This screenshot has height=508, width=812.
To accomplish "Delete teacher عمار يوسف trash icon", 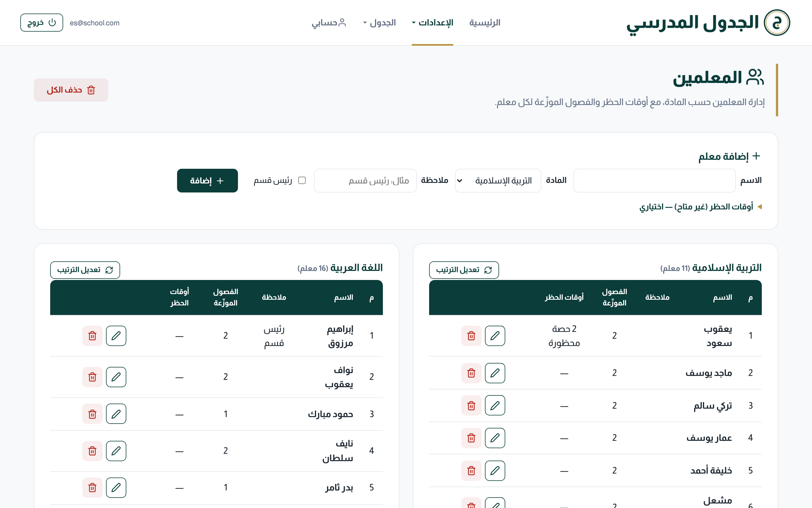I will [x=471, y=438].
